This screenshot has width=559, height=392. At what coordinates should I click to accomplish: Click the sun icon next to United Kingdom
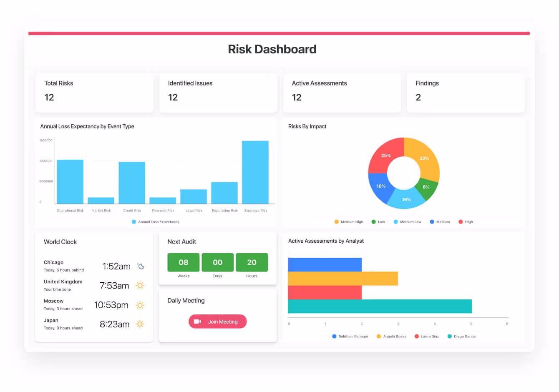click(140, 286)
